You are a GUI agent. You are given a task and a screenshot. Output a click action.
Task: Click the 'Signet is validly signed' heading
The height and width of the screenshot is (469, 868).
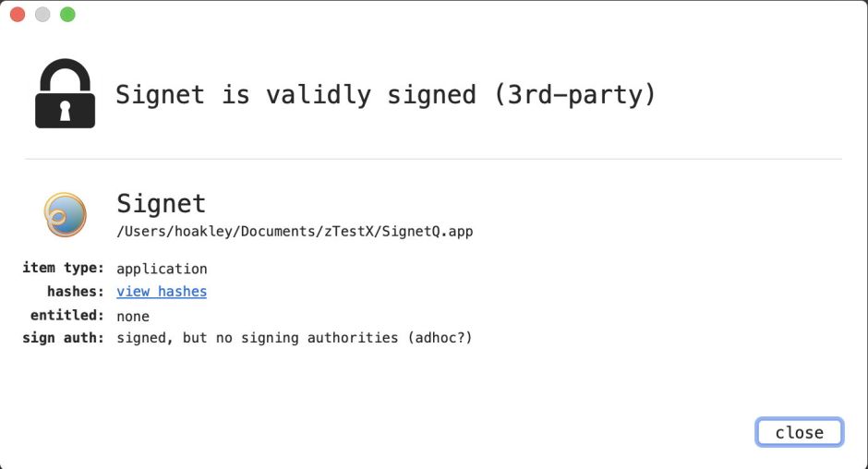coord(385,94)
